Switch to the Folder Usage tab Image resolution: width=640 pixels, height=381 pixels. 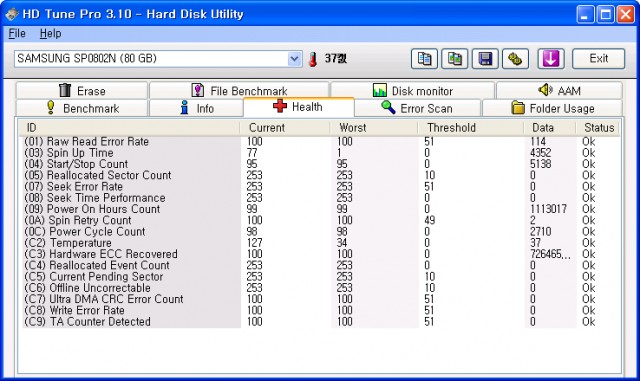tap(552, 108)
